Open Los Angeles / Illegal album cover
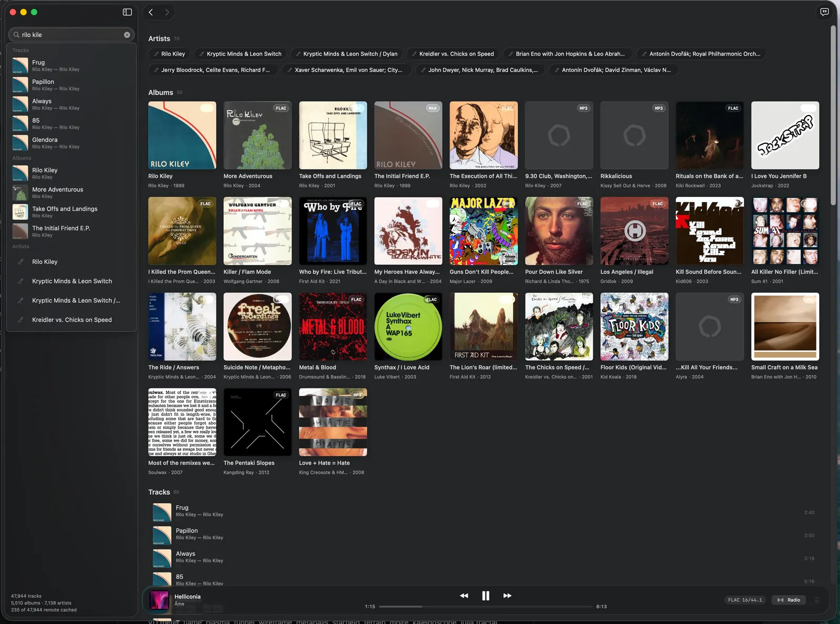This screenshot has height=624, width=840. (634, 231)
